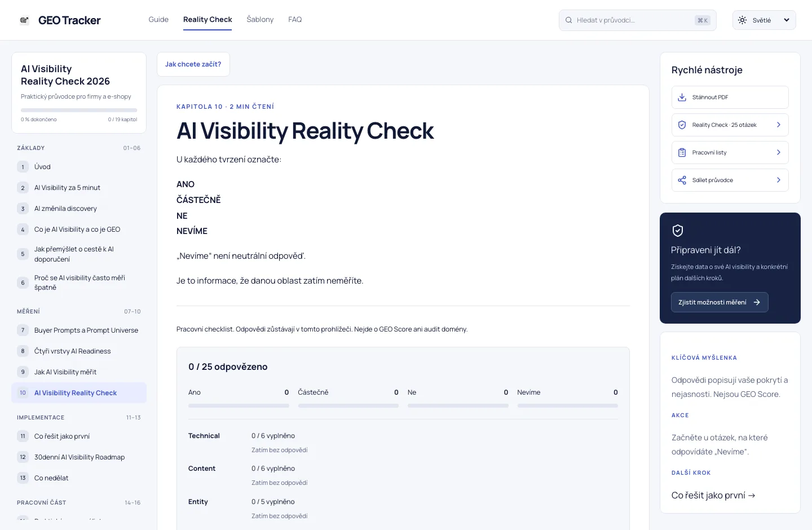Open chapter 30denní AI Visibility Roadmap
This screenshot has width=812, height=530.
(79, 457)
